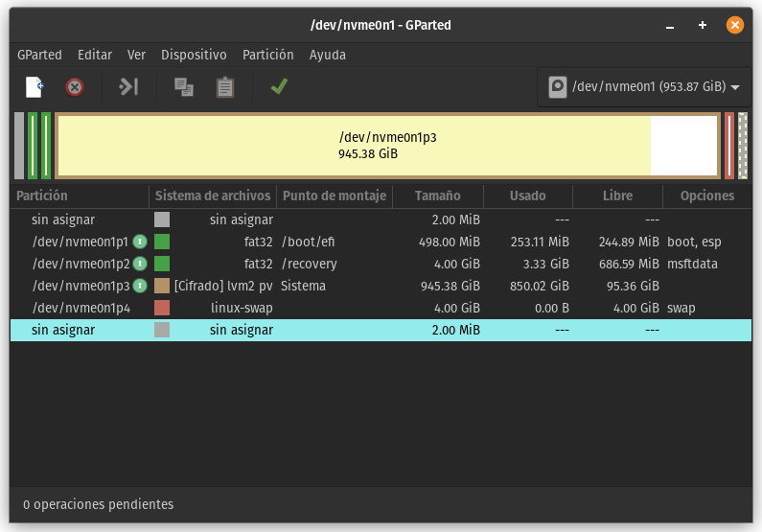
Task: Click the /recovery mount point cell
Action: point(309,264)
